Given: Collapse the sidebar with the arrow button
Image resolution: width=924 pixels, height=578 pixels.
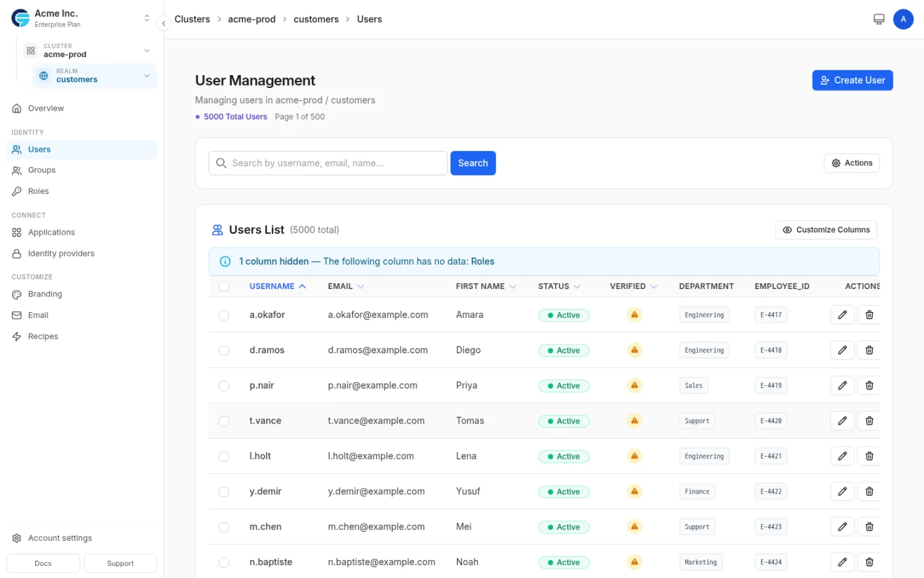Looking at the screenshot, I should 163,23.
